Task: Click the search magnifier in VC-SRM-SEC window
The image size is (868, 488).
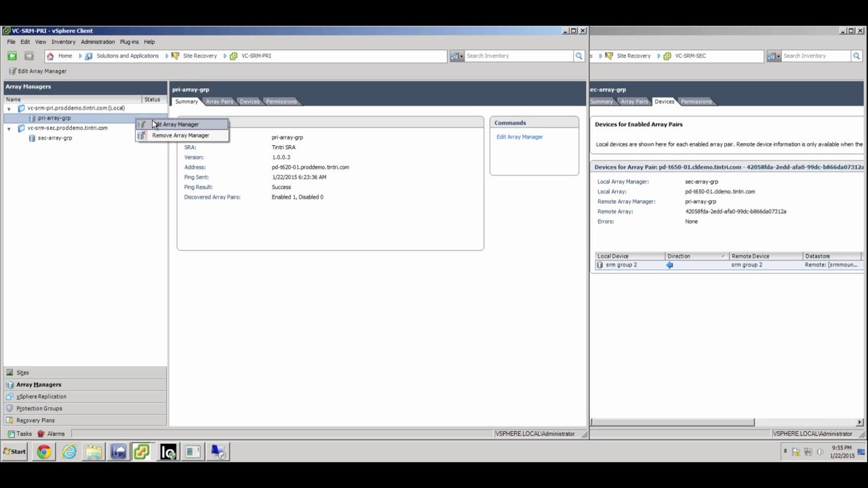Action: (x=856, y=56)
